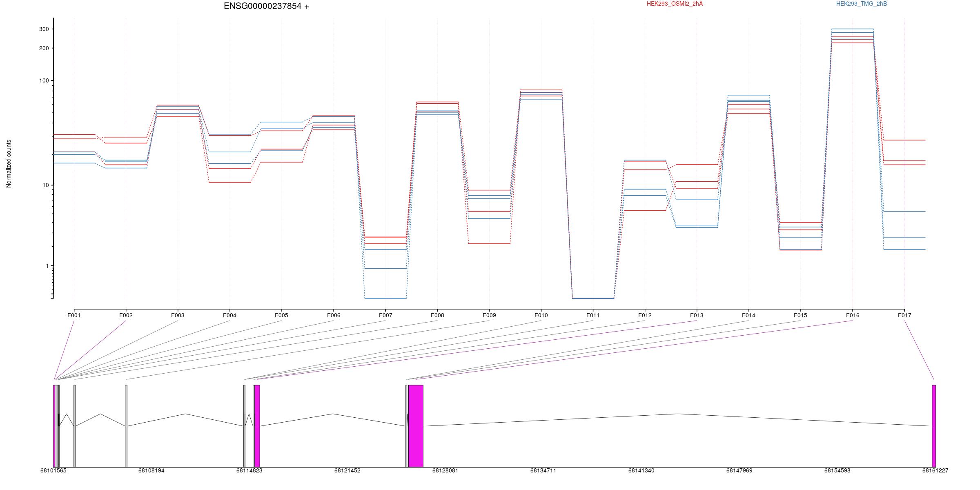The width and height of the screenshot is (980, 490).
Task: Click exon label E008
Action: pyautogui.click(x=437, y=315)
